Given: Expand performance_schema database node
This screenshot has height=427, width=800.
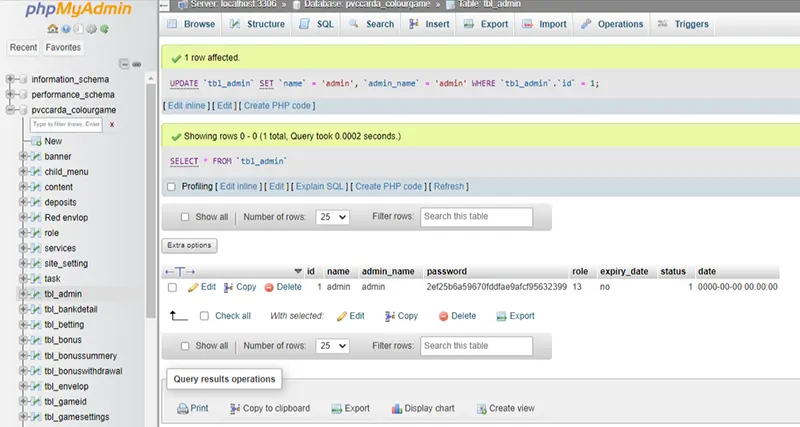Looking at the screenshot, I should click(10, 94).
